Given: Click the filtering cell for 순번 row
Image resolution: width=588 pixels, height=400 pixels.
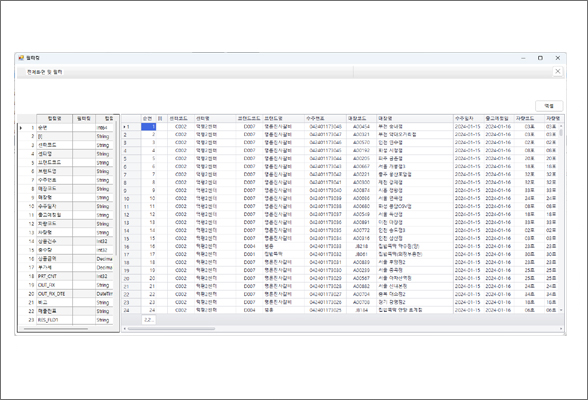Looking at the screenshot, I should pos(84,127).
